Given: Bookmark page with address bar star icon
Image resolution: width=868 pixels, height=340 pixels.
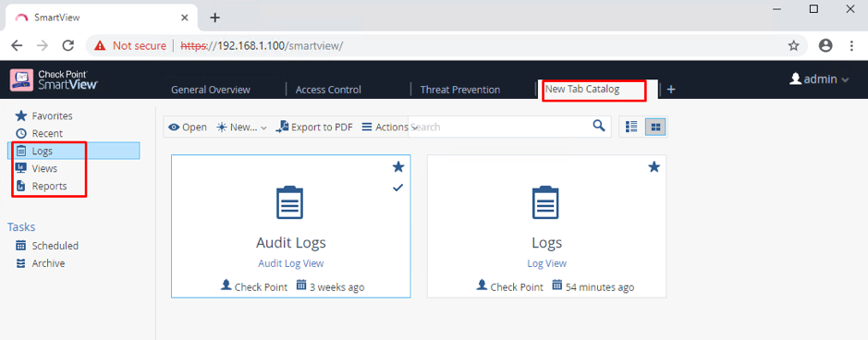Looking at the screenshot, I should pos(793,45).
